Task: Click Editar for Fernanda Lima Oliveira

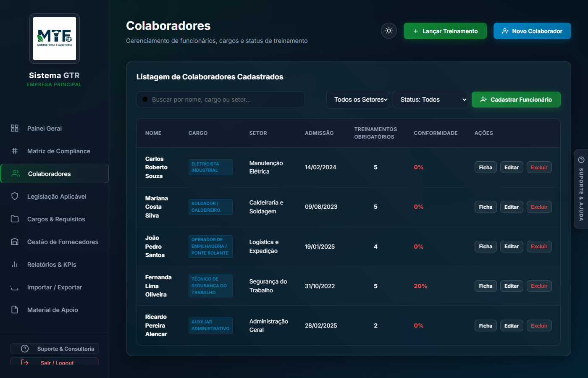Action: point(512,286)
